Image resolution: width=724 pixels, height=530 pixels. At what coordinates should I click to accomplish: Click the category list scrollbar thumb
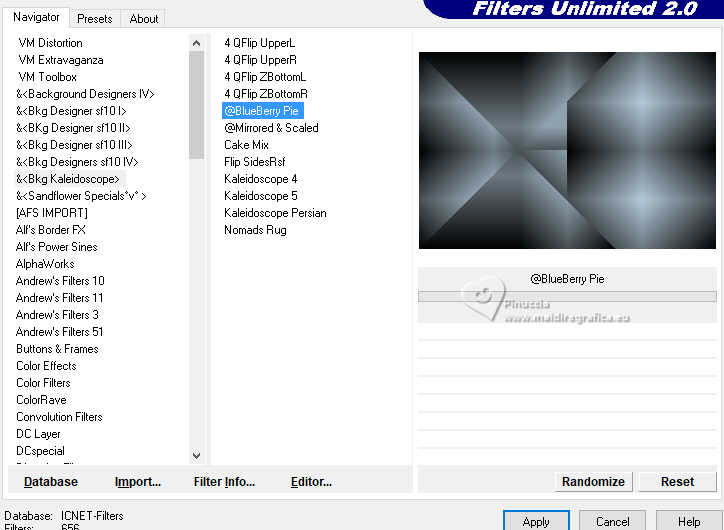[196, 105]
